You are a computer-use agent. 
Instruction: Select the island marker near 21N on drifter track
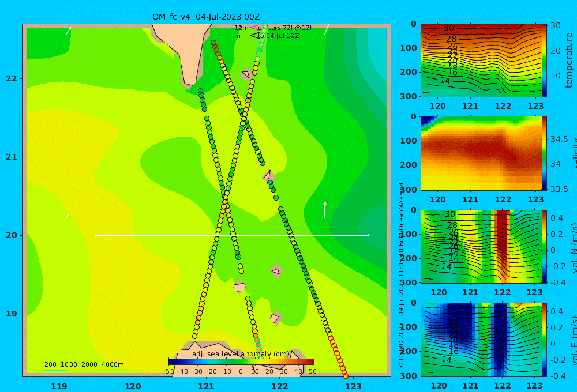(x=268, y=175)
